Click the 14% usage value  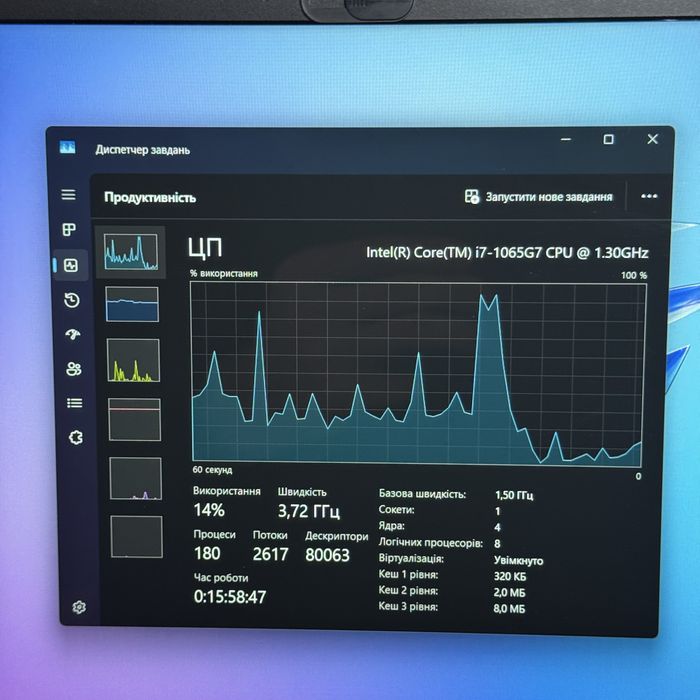pyautogui.click(x=209, y=510)
